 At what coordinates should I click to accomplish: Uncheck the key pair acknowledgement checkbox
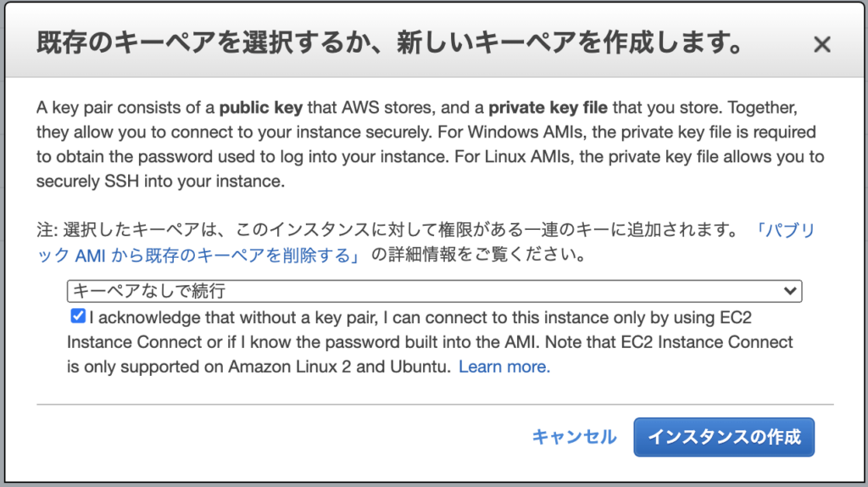78,316
